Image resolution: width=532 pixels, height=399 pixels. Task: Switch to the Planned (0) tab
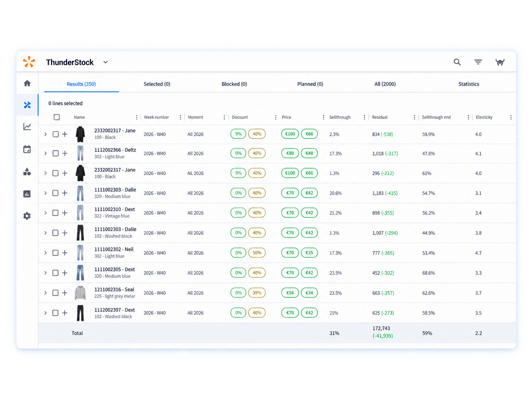coord(310,84)
